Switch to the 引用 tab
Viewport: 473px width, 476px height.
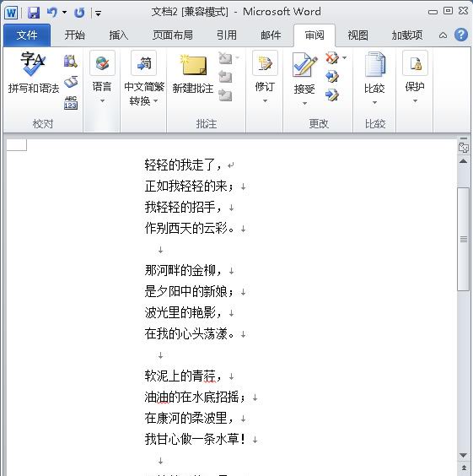(227, 35)
